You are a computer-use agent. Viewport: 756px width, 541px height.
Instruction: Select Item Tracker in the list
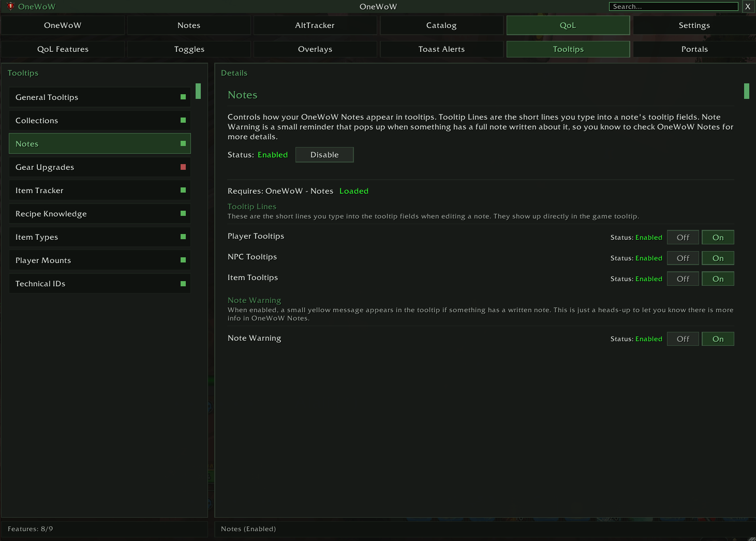(x=100, y=190)
